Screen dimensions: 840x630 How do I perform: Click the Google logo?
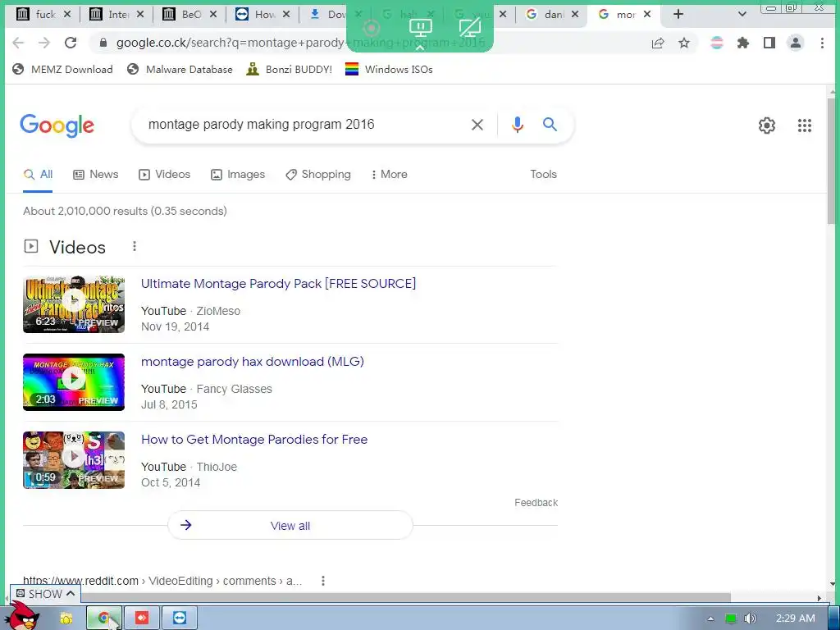[x=57, y=126]
